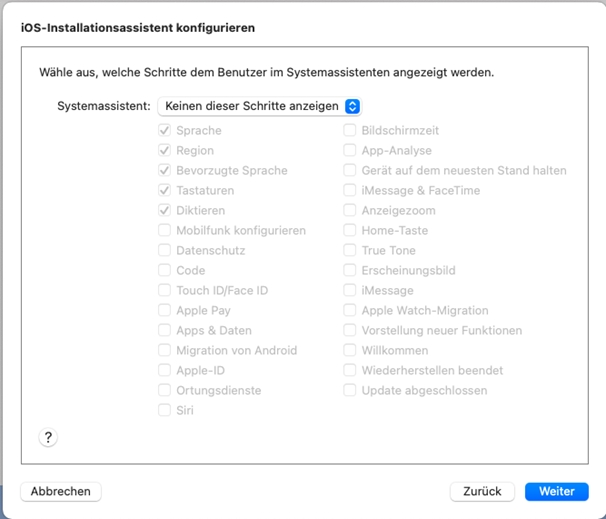Check the Datenschutz option
The width and height of the screenshot is (606, 519).
tap(164, 251)
